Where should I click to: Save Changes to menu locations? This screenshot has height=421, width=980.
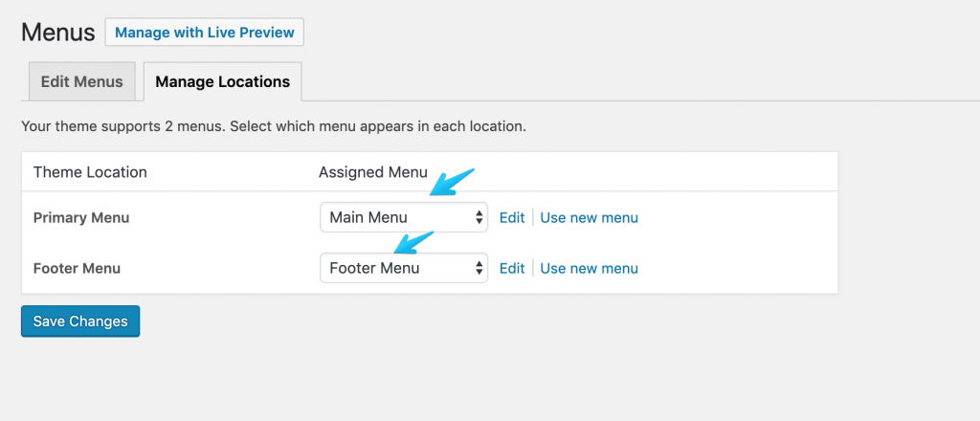(x=80, y=321)
